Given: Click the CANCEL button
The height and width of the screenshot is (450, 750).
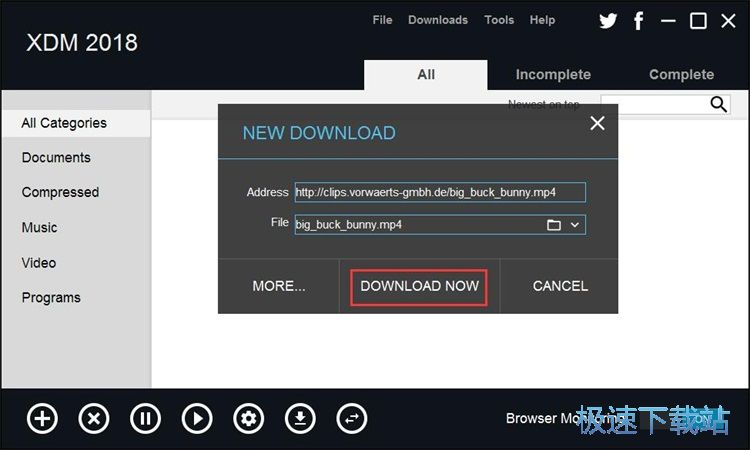Looking at the screenshot, I should (x=560, y=286).
